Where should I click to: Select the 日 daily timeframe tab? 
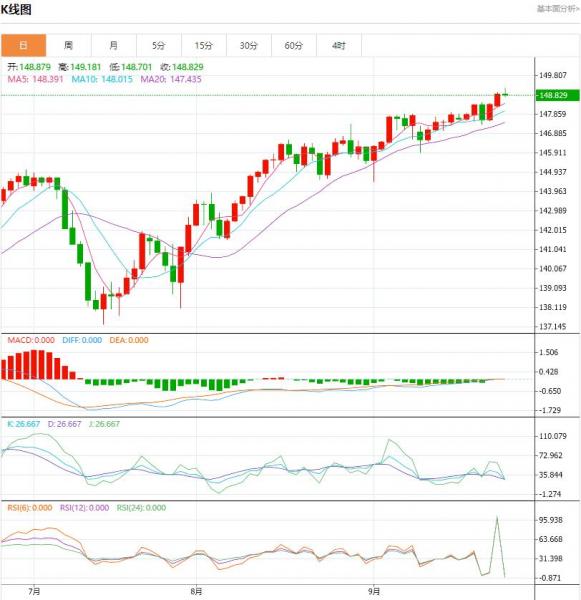[x=23, y=46]
